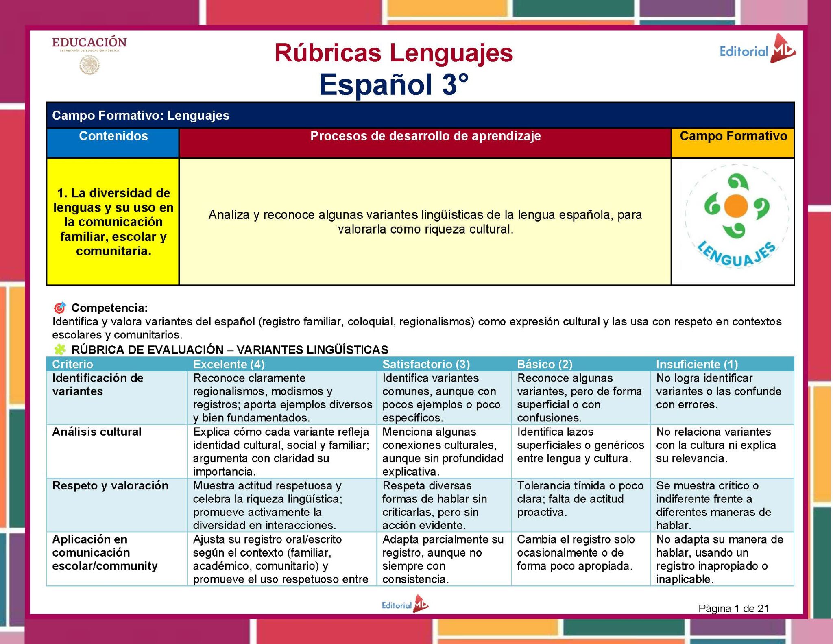Click the blue 'Contenidos' column header
The height and width of the screenshot is (644, 833).
[113, 143]
